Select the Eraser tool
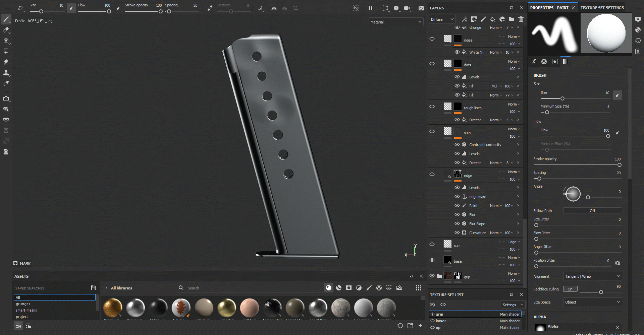The width and height of the screenshot is (644, 335). point(6,30)
